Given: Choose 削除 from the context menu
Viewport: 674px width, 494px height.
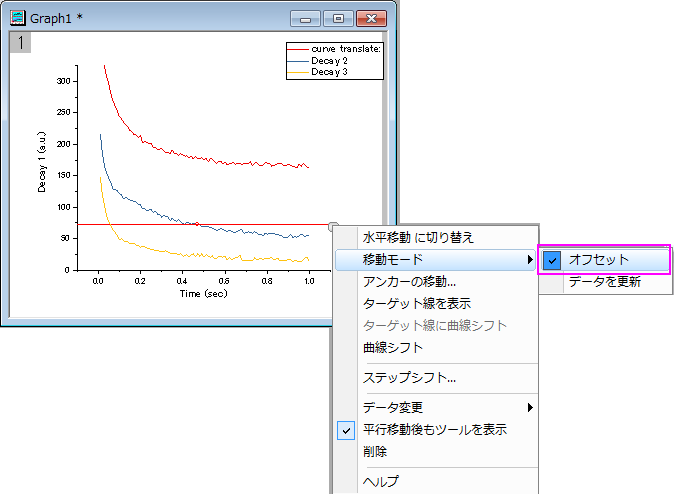Looking at the screenshot, I should point(375,451).
